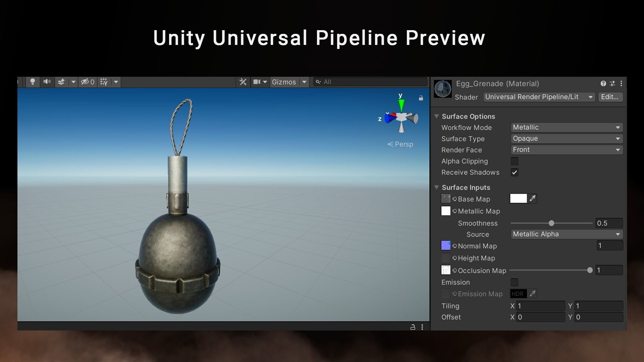Click Metallic Map texture thumbnail
Screen dimensions: 644x362
pos(445,211)
